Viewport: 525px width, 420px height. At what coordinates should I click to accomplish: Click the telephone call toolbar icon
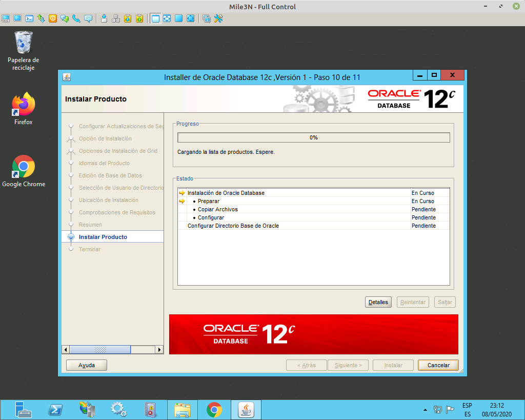coord(75,18)
